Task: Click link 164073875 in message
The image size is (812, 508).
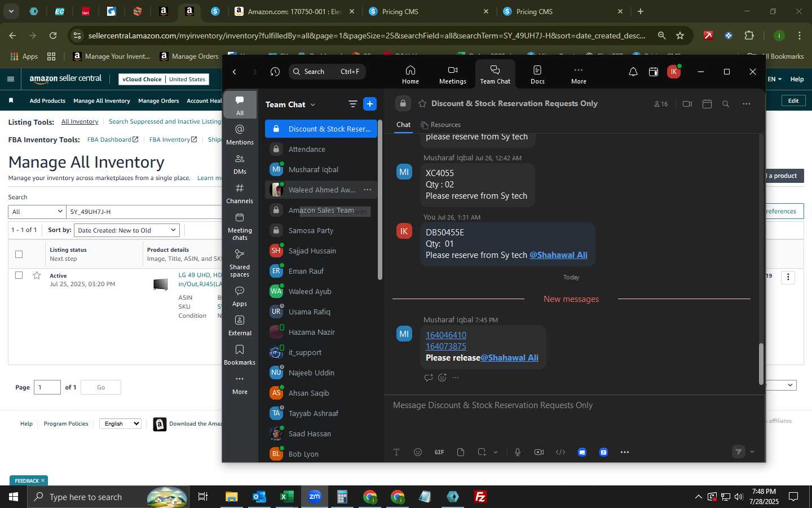Action: point(445,347)
